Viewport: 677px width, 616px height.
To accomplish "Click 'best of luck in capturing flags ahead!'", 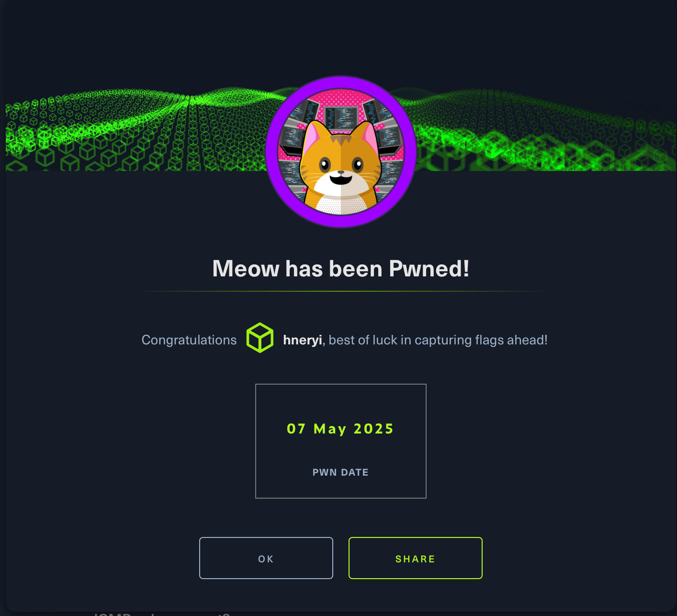I will click(x=438, y=340).
